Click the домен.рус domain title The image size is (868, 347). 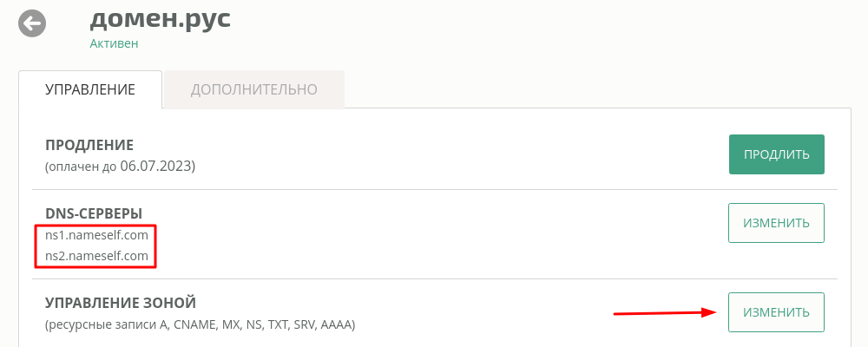point(160,19)
